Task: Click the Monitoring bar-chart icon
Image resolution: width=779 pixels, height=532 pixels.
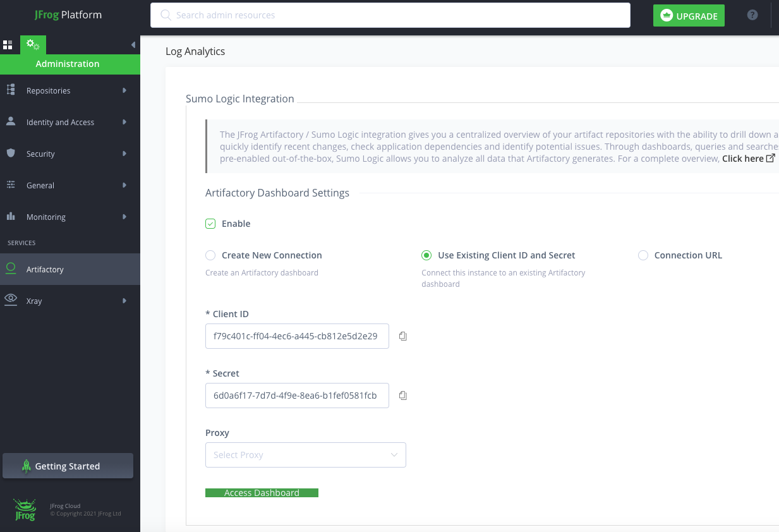Action: click(x=11, y=217)
